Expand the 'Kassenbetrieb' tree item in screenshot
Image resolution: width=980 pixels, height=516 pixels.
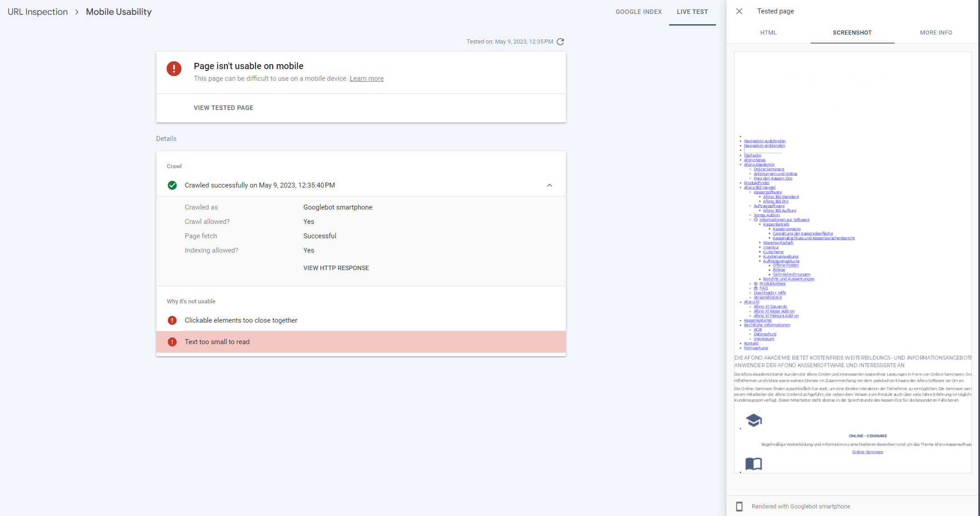pyautogui.click(x=775, y=224)
